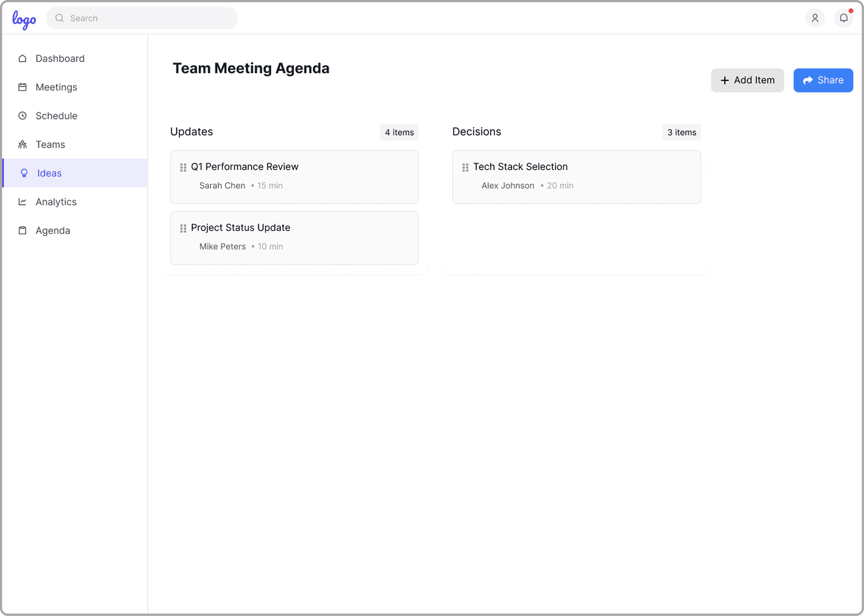864x616 pixels.
Task: Select the Ideas sidebar item
Action: [x=49, y=173]
